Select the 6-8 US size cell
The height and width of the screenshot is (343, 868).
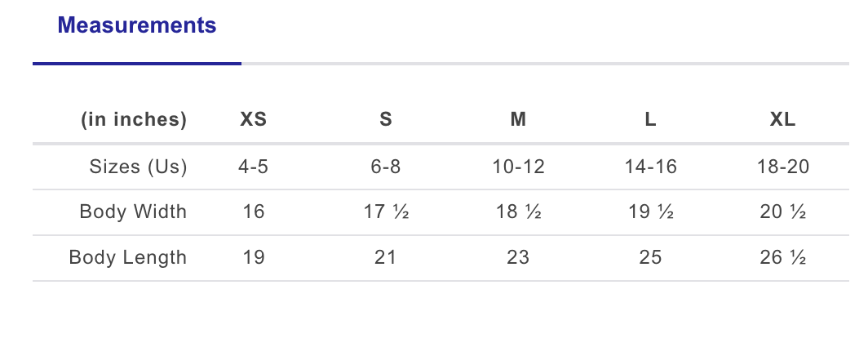coord(386,167)
